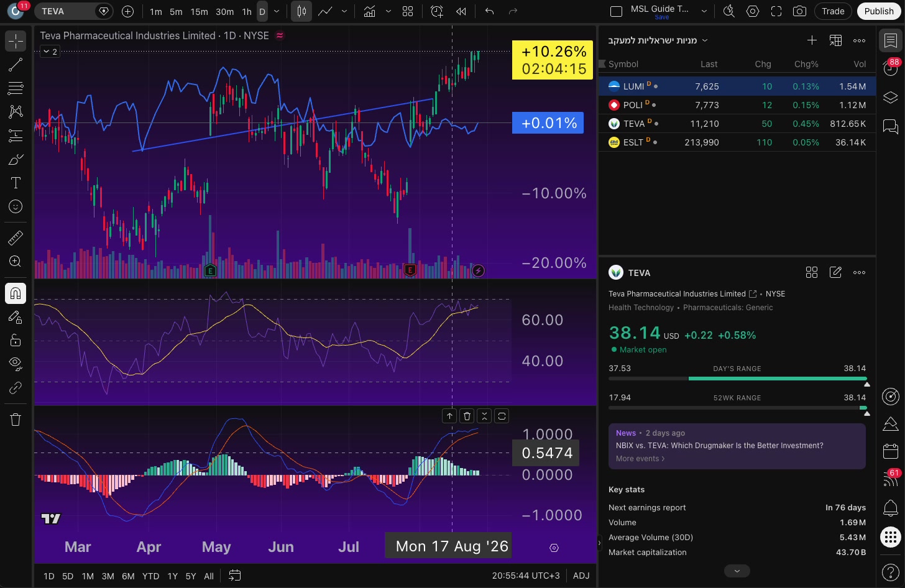The width and height of the screenshot is (905, 588).
Task: Select the D daily timeframe
Action: [x=262, y=11]
